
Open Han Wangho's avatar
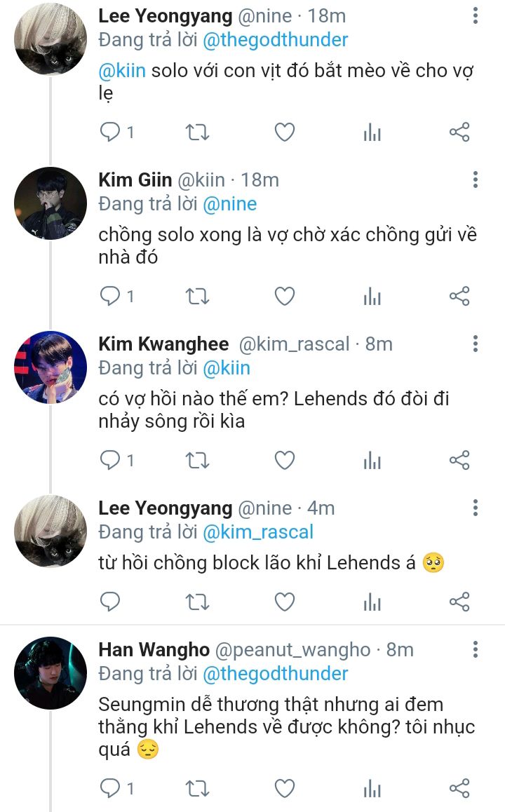coord(50,672)
